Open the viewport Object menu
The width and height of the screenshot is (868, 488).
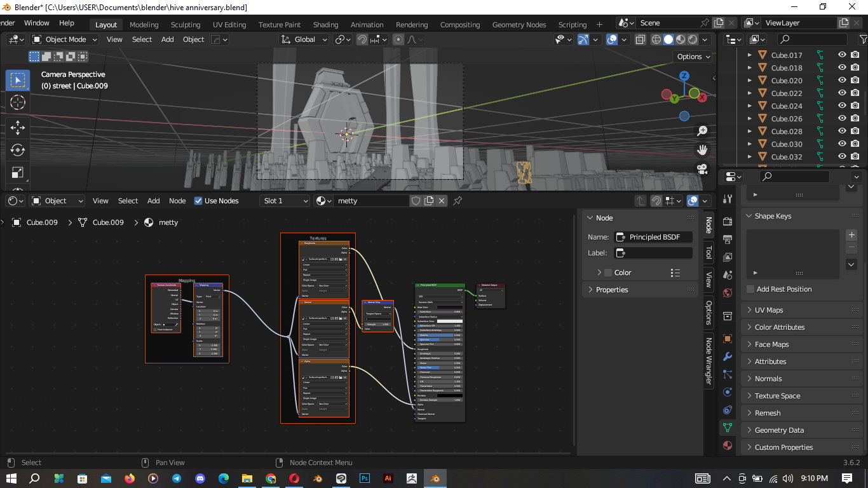coord(194,39)
